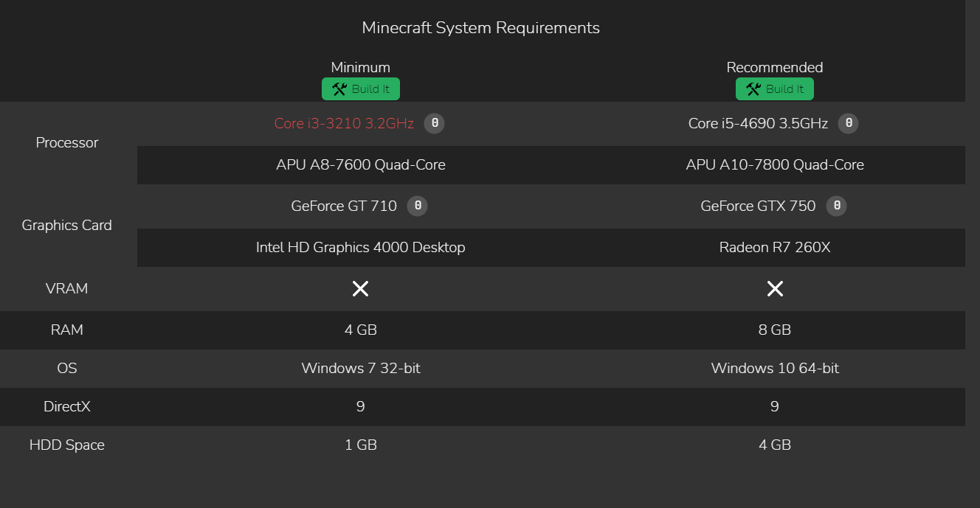
Task: Click the Minecraft System Requirements heading
Action: pyautogui.click(x=480, y=28)
